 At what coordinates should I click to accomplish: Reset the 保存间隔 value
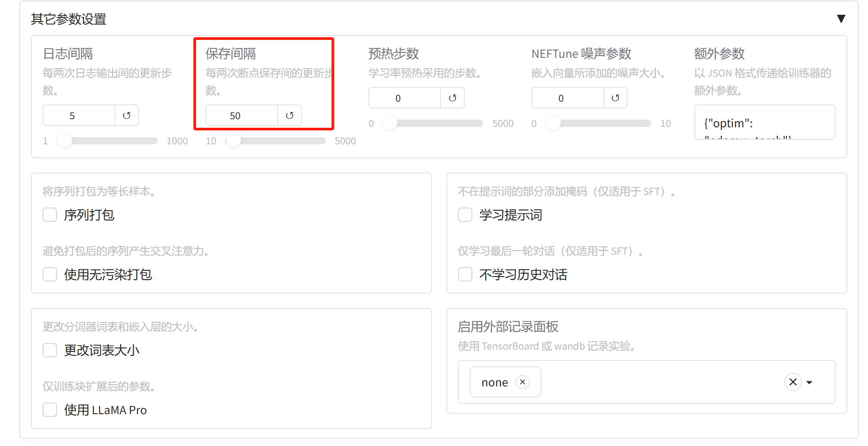[289, 116]
